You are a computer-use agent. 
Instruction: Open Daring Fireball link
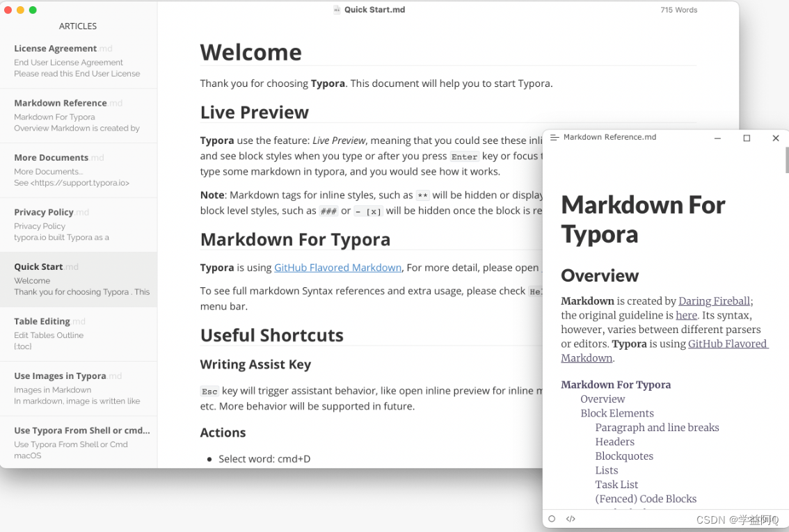tap(714, 301)
